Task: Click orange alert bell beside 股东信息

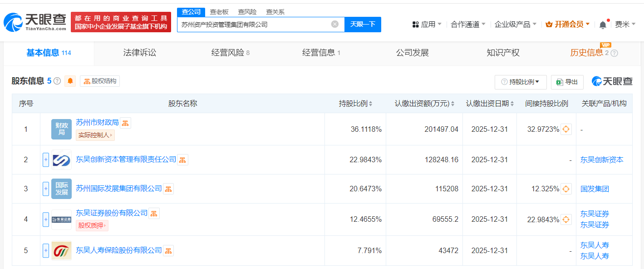Action: click(x=70, y=81)
